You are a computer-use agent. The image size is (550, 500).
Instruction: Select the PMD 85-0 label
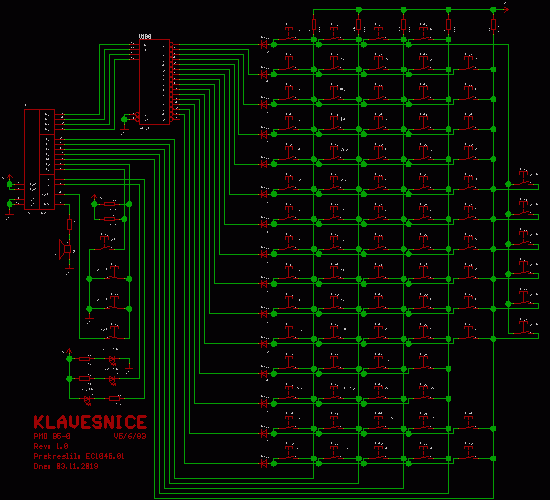tap(52, 436)
